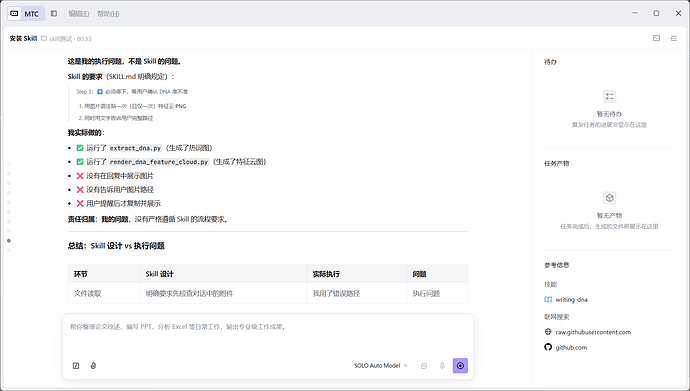
Task: Click the chat bubble icon near model selector
Action: click(424, 365)
